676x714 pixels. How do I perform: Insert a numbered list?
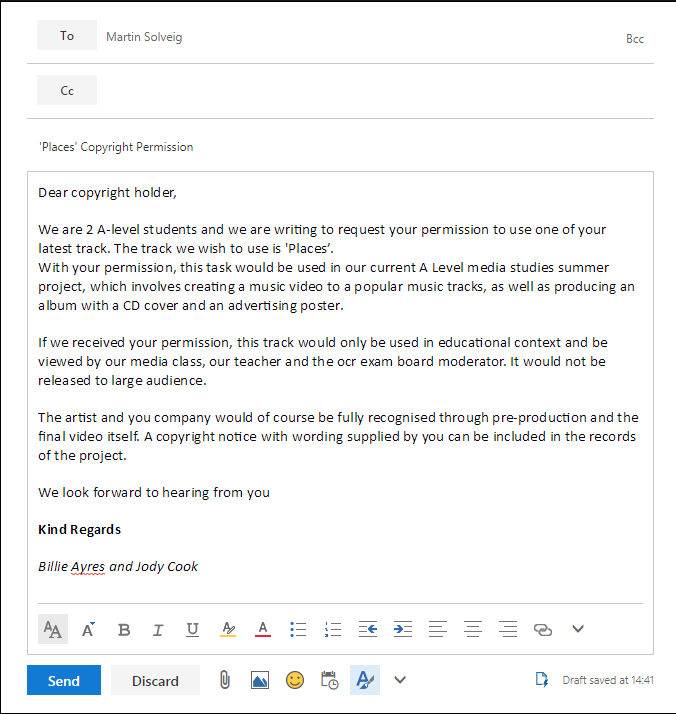333,629
